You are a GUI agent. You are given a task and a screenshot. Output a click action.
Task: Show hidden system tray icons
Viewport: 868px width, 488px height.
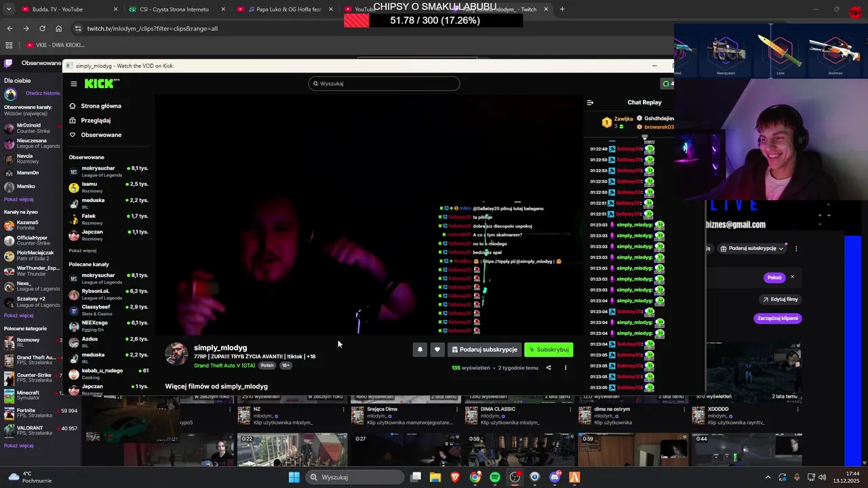768,477
